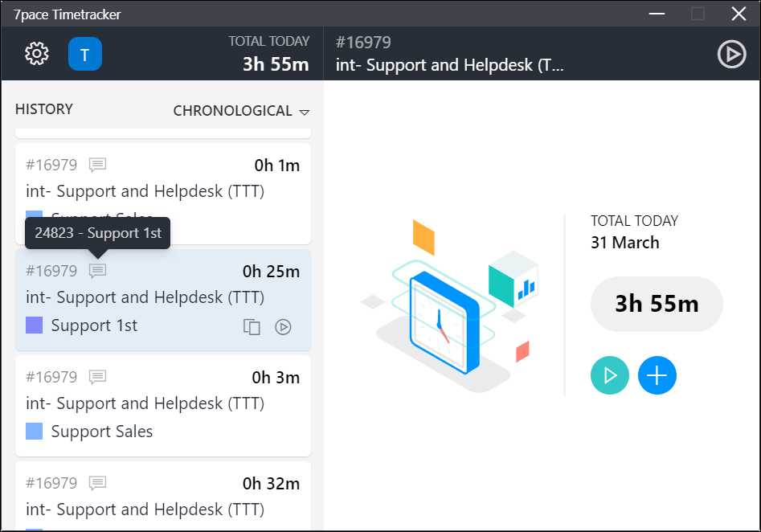
Task: Click the Support Sales activity label
Action: tap(102, 431)
